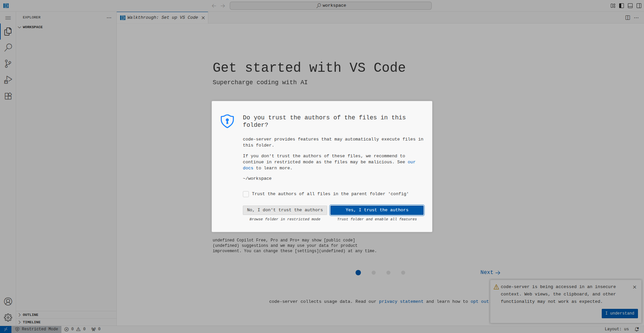The width and height of the screenshot is (644, 333).
Task: Click the split editor right icon
Action: [x=628, y=18]
